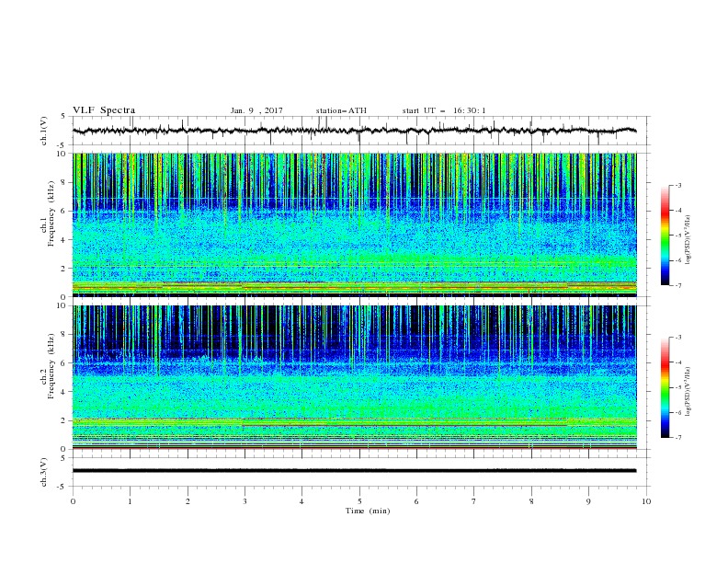Click the "Time (min)" x-axis label
Screen dimensions: 728x563
pos(368,511)
